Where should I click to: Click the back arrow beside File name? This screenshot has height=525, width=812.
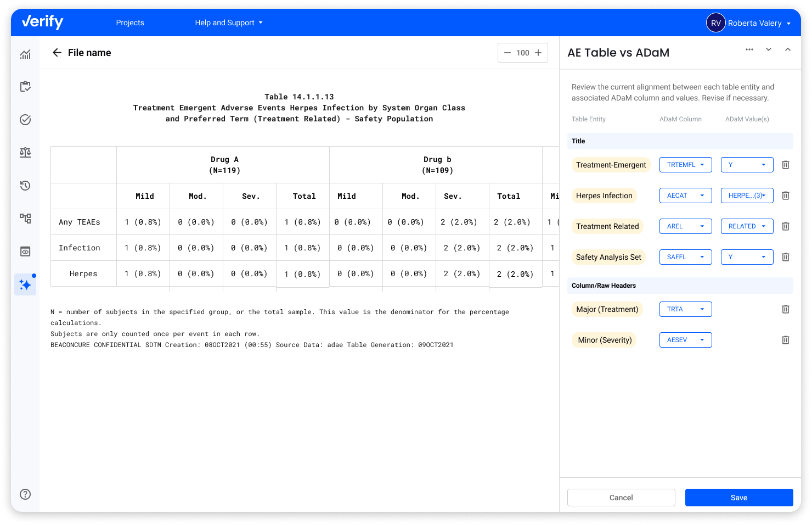pyautogui.click(x=57, y=52)
